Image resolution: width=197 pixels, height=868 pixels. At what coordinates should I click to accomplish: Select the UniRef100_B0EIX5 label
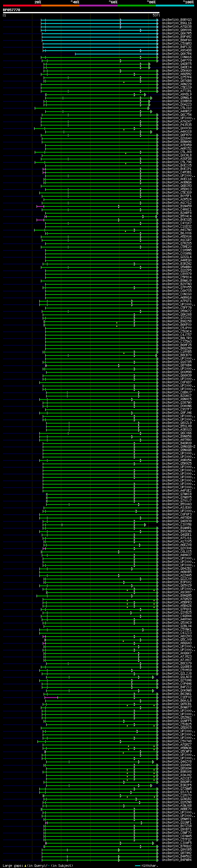coord(177,166)
